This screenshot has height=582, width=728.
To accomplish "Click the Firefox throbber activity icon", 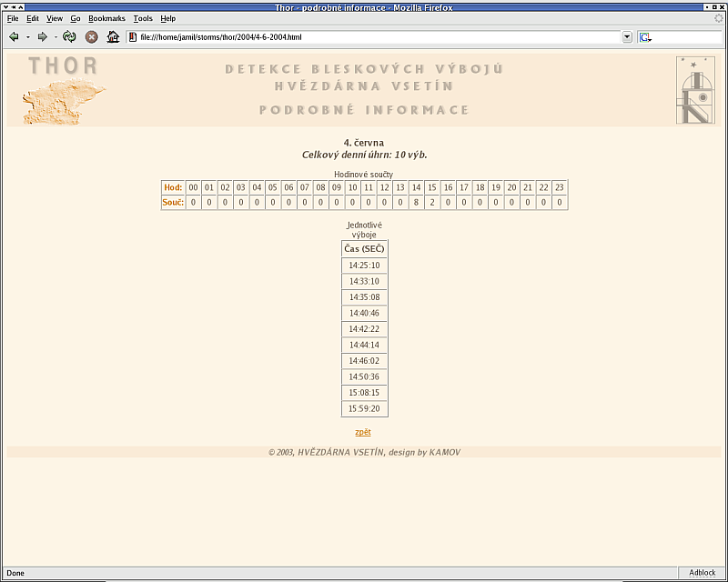I will tap(719, 18).
